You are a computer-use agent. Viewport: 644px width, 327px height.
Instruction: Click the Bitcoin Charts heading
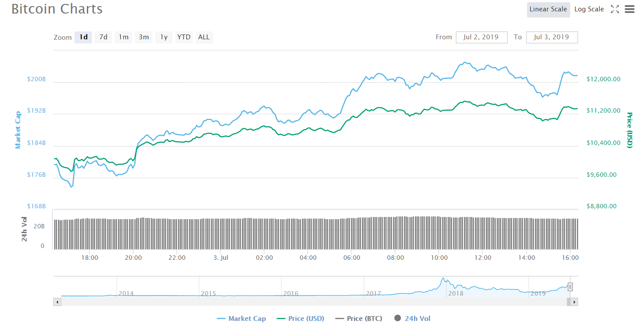click(x=57, y=9)
